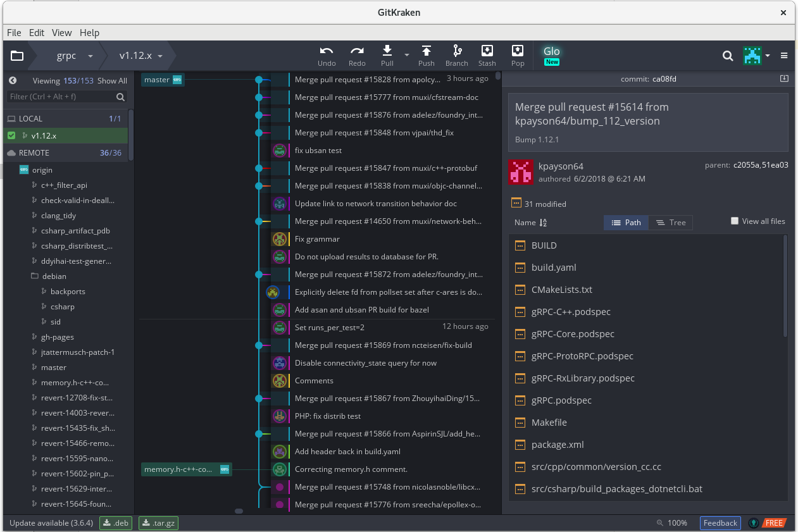Click the Undo toolbar icon
This screenshot has height=532, width=798.
coord(327,51)
